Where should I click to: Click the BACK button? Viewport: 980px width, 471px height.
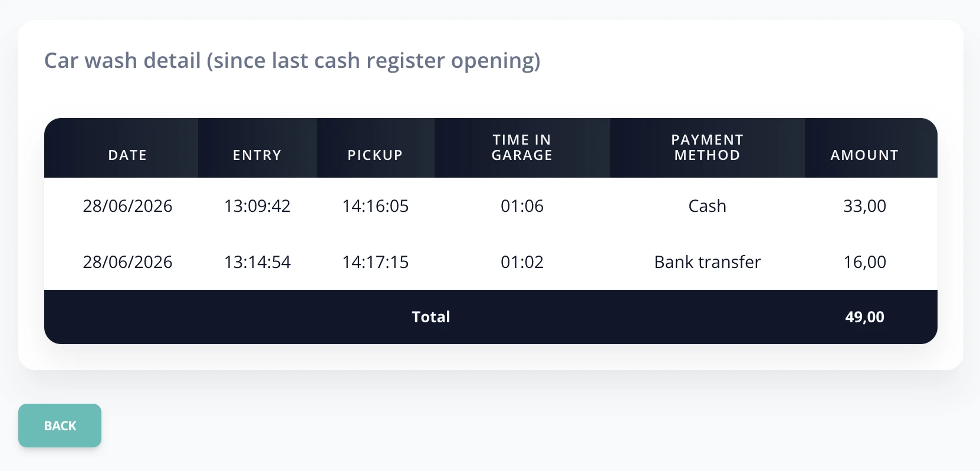(60, 426)
